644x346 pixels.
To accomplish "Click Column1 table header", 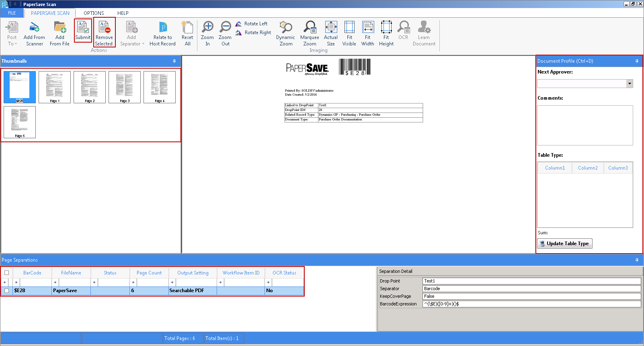I will point(555,168).
